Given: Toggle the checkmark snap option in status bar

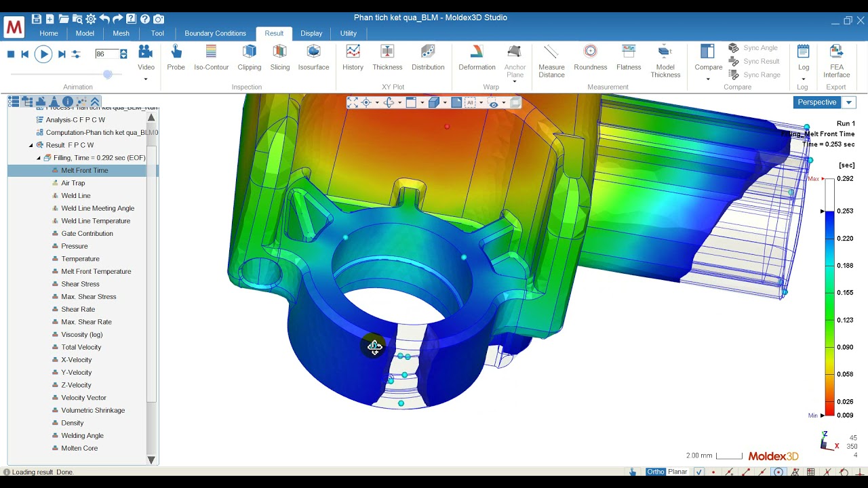Looking at the screenshot, I should pyautogui.click(x=699, y=472).
